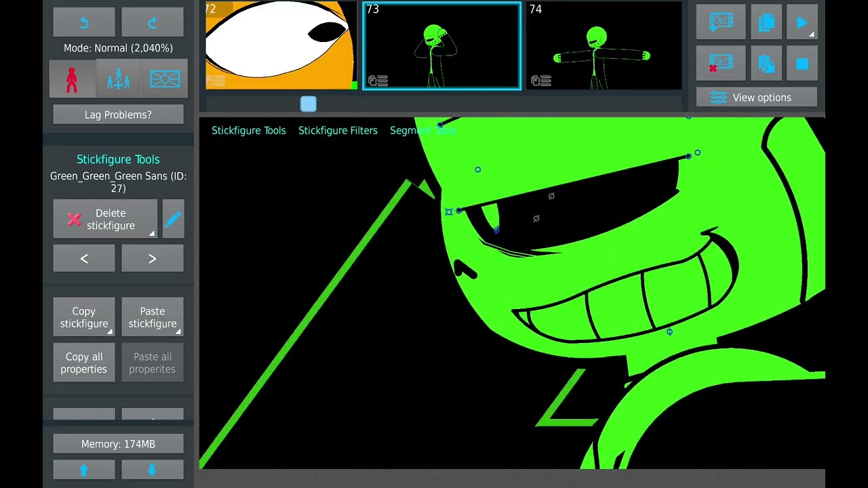Select frame 72 thumbnail
This screenshot has height=488, width=868.
tap(281, 45)
